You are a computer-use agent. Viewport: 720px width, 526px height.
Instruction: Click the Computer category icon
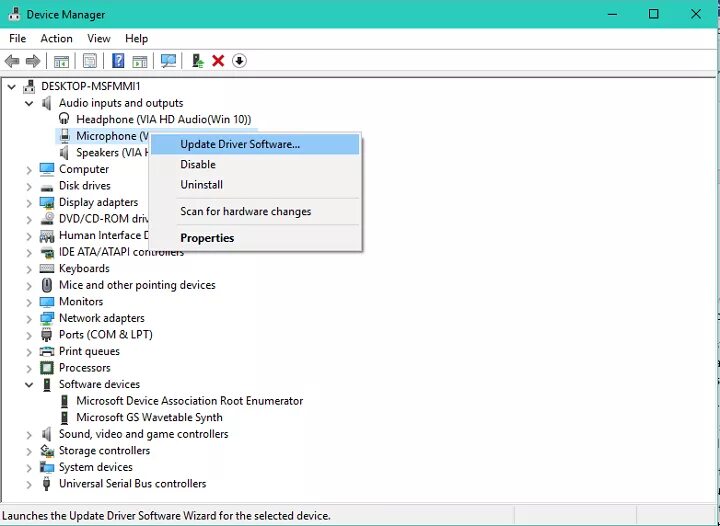pyautogui.click(x=47, y=169)
